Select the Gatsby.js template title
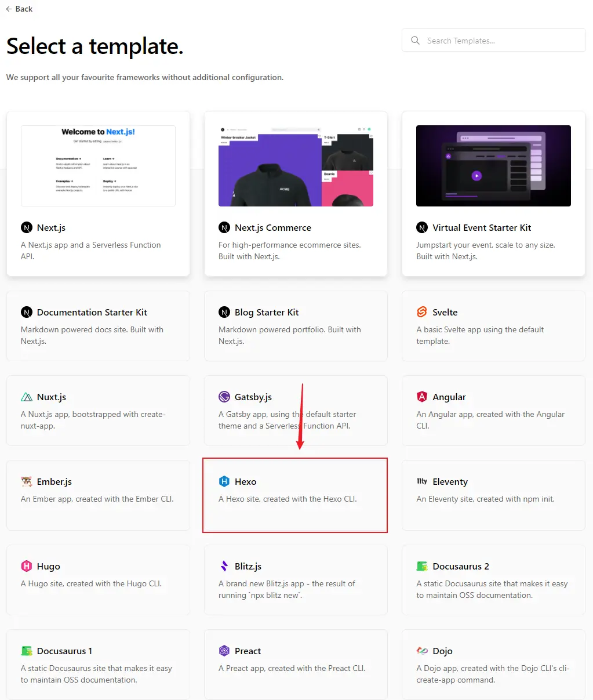This screenshot has height=700, width=593. click(253, 397)
